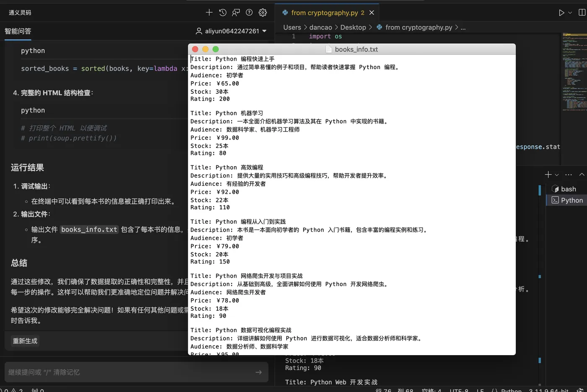Click the books_info.txt document proxy icon

click(329, 49)
